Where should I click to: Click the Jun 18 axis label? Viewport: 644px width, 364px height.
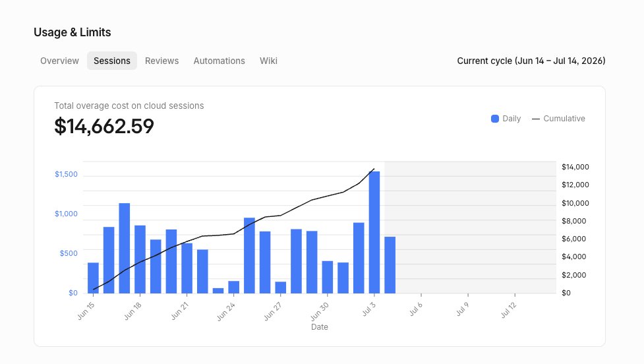132,311
